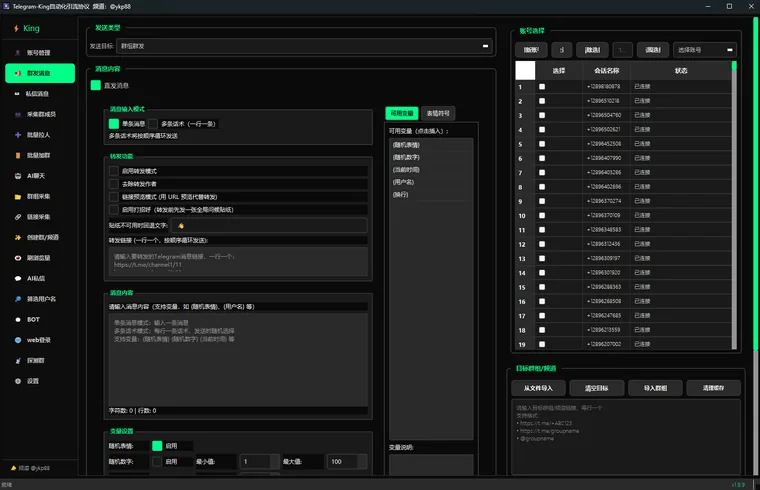
Task: Open the 选择账号 account dropdown
Action: (705, 49)
